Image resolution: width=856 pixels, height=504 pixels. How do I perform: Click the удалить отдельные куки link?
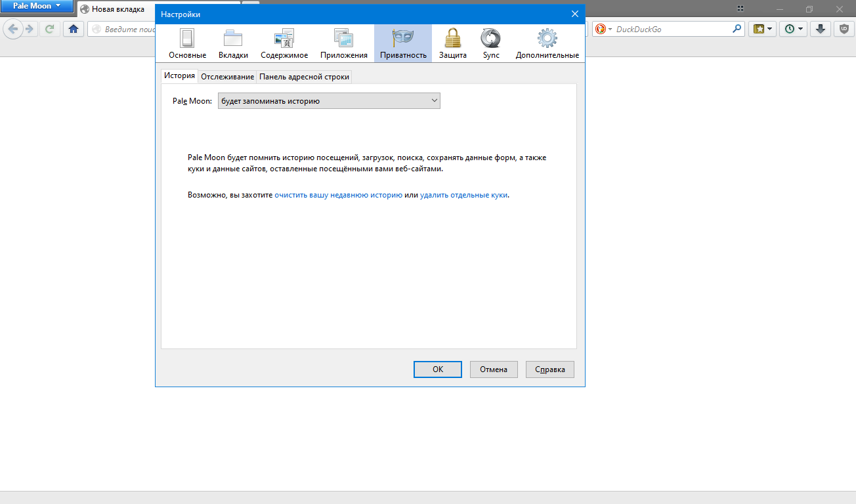(463, 195)
